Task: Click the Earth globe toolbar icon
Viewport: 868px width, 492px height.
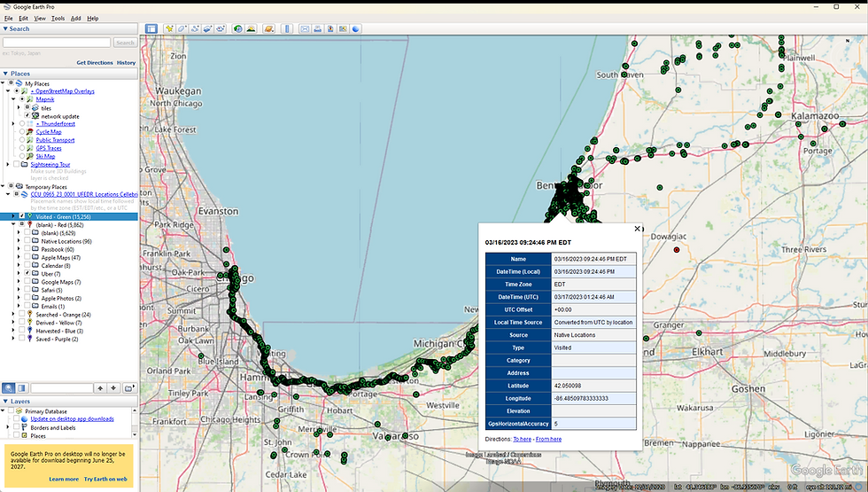Action: pos(356,28)
